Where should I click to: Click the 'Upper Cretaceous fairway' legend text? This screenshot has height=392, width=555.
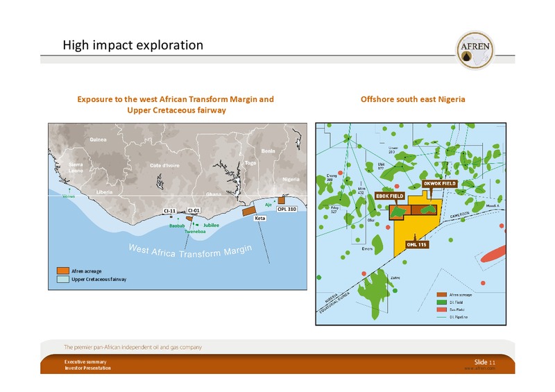pyautogui.click(x=99, y=280)
